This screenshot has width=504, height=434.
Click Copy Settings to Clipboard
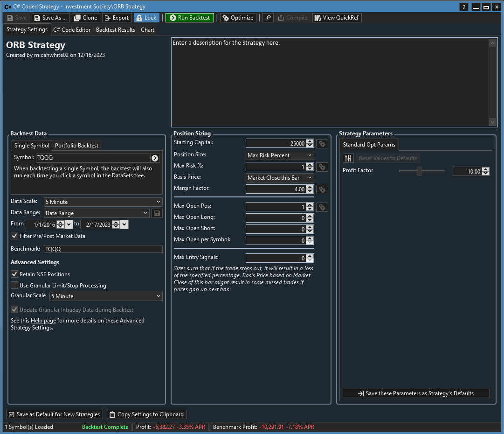tap(147, 414)
